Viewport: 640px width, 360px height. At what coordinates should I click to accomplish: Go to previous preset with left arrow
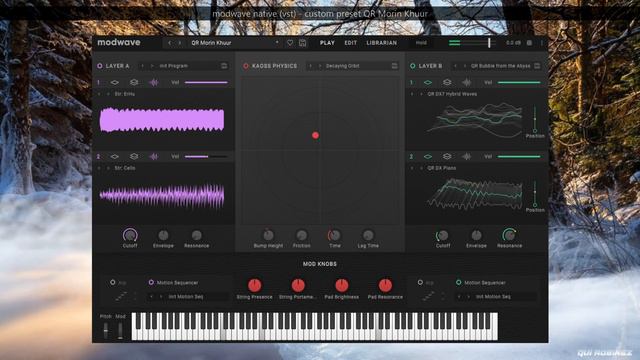[x=170, y=43]
